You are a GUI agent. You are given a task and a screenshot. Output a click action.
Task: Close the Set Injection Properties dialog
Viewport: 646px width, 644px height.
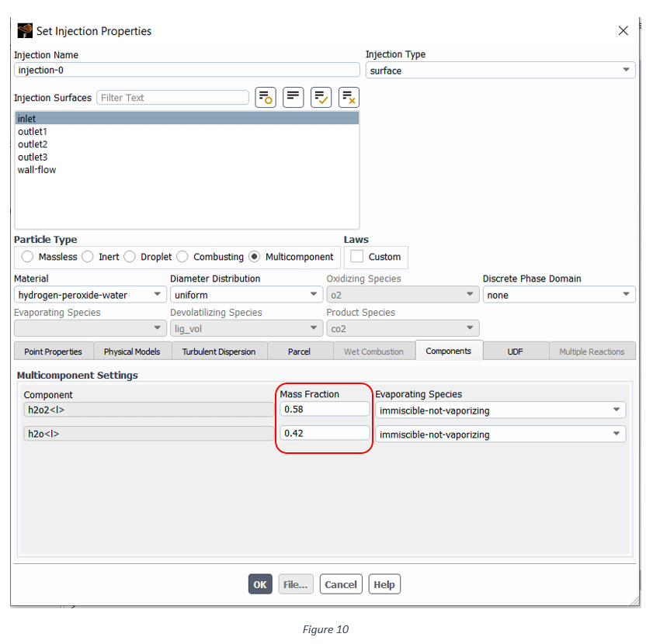coord(623,31)
